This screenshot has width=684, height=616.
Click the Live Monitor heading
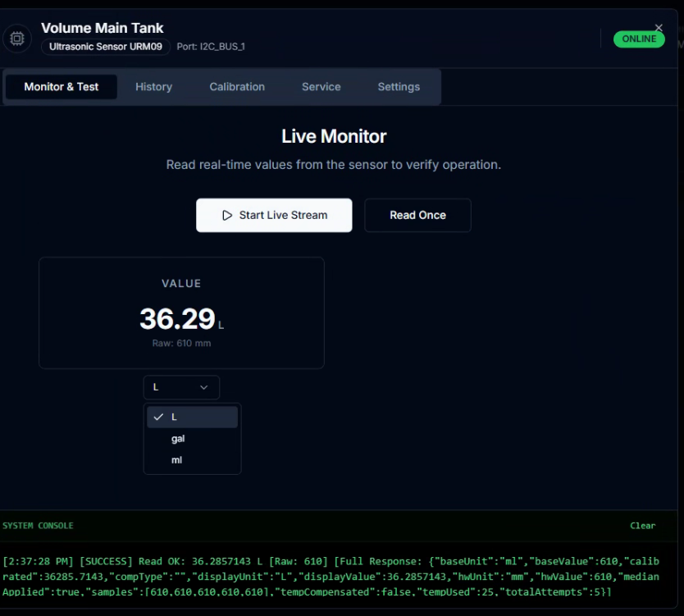tap(334, 136)
